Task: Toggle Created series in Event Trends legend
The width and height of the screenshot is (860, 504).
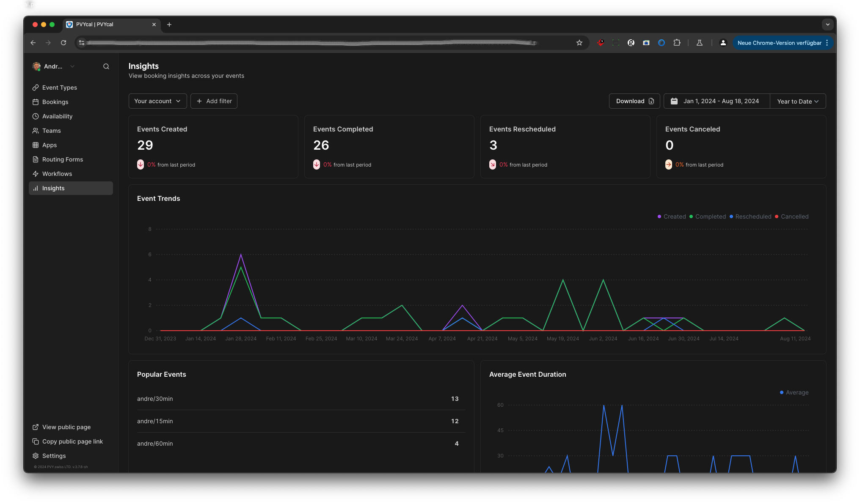Action: point(671,216)
